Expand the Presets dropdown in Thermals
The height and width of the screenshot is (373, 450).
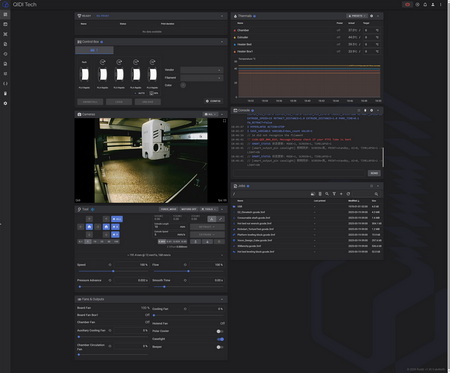[x=357, y=16]
